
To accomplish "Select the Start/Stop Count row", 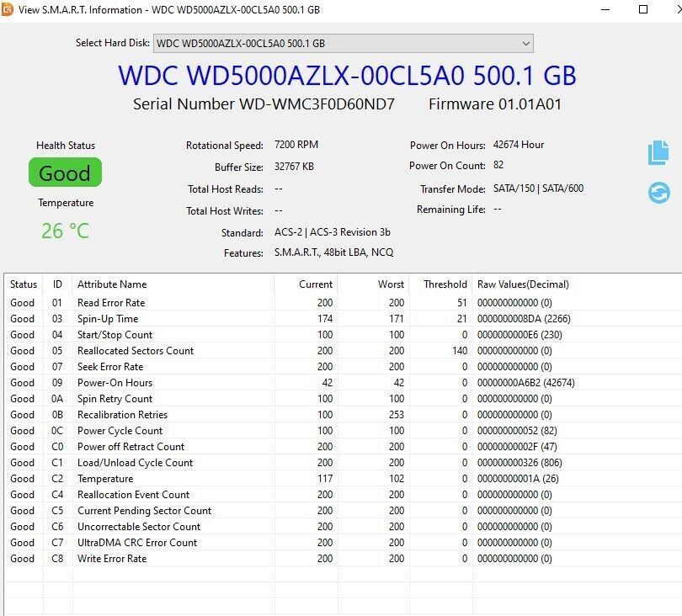I will (343, 335).
